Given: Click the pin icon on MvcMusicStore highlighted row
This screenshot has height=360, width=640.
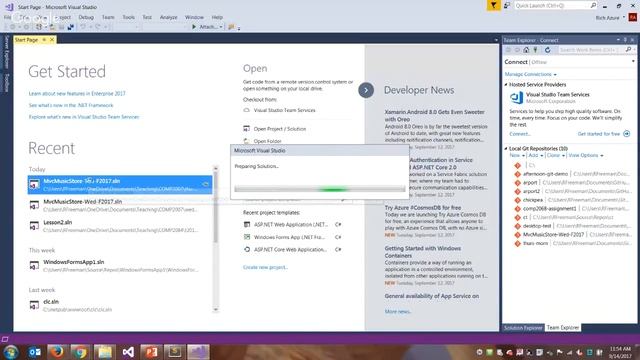Looking at the screenshot, I should tap(205, 184).
